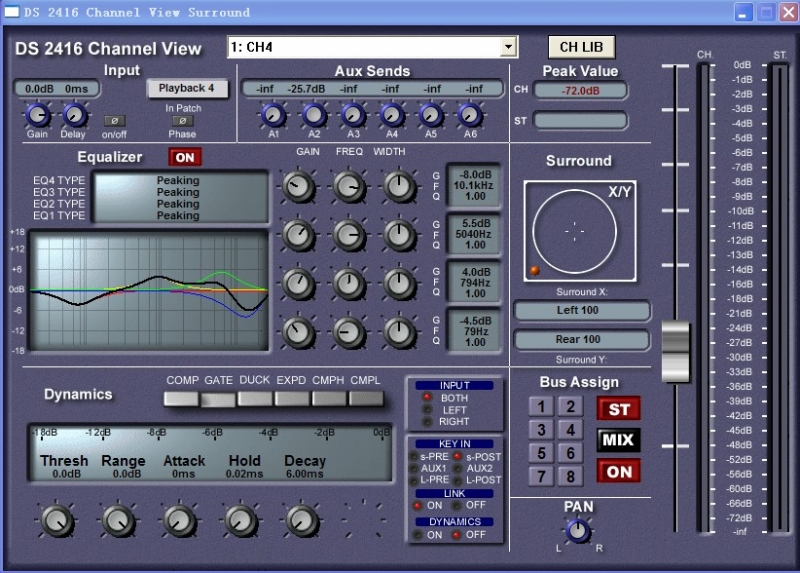The height and width of the screenshot is (573, 800).
Task: Select the COMP dynamics type
Action: tap(181, 398)
